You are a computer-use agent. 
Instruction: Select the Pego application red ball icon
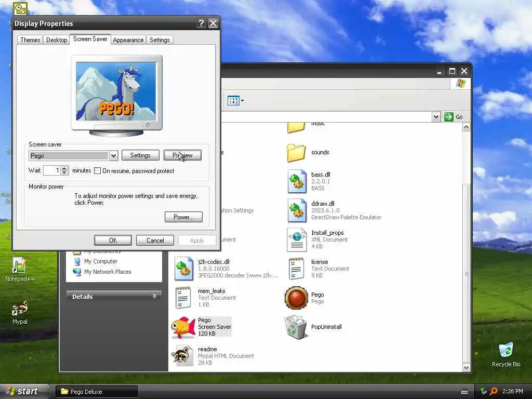[x=296, y=298]
